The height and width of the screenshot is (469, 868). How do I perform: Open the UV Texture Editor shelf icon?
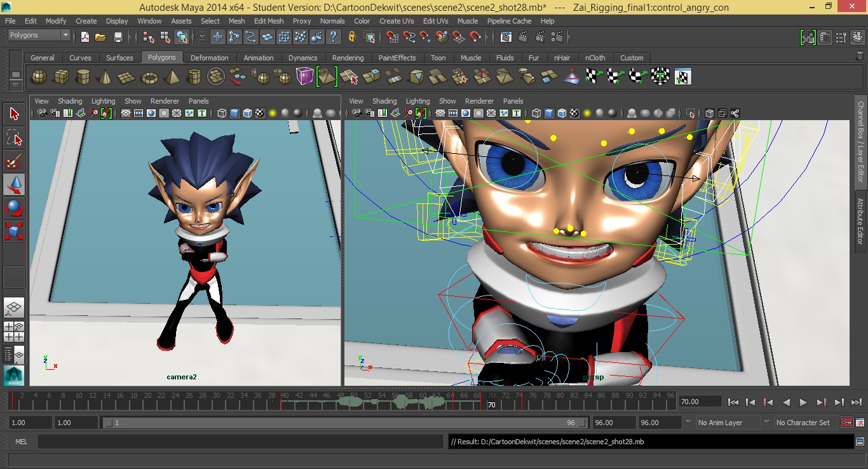tap(682, 77)
